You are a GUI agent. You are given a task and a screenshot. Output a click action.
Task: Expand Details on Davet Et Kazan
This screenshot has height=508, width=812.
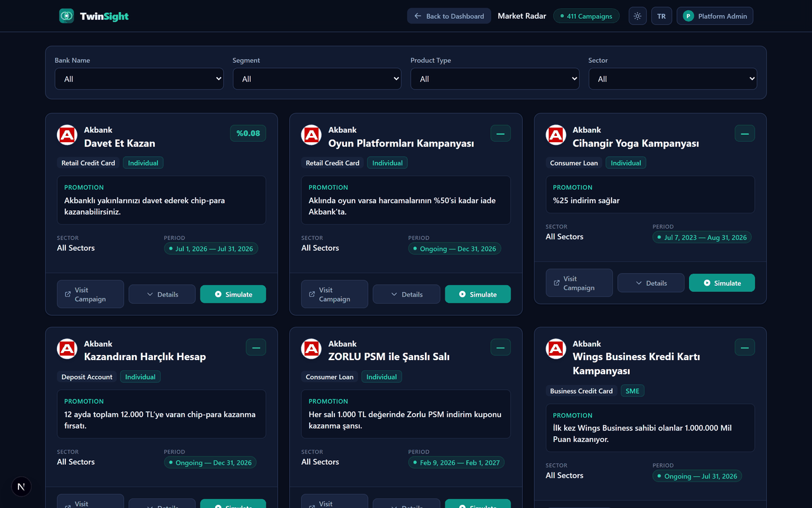pyautogui.click(x=162, y=294)
